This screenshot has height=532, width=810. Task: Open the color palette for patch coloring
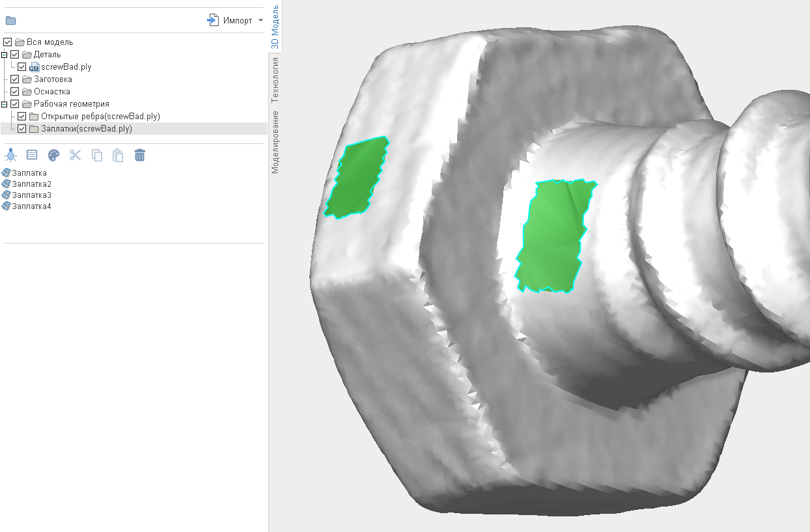pos(53,155)
